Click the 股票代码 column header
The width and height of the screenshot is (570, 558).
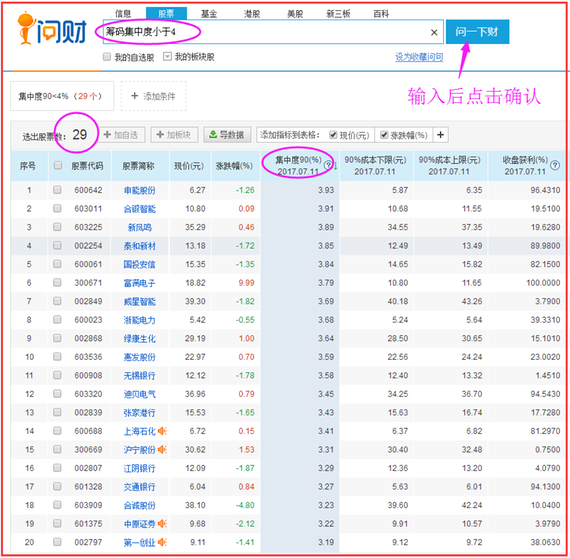click(x=87, y=166)
